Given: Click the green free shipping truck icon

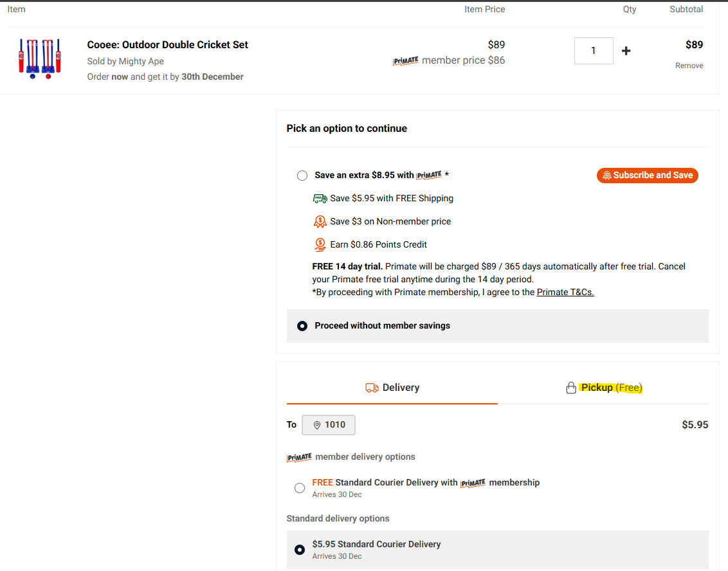Looking at the screenshot, I should coord(320,199).
